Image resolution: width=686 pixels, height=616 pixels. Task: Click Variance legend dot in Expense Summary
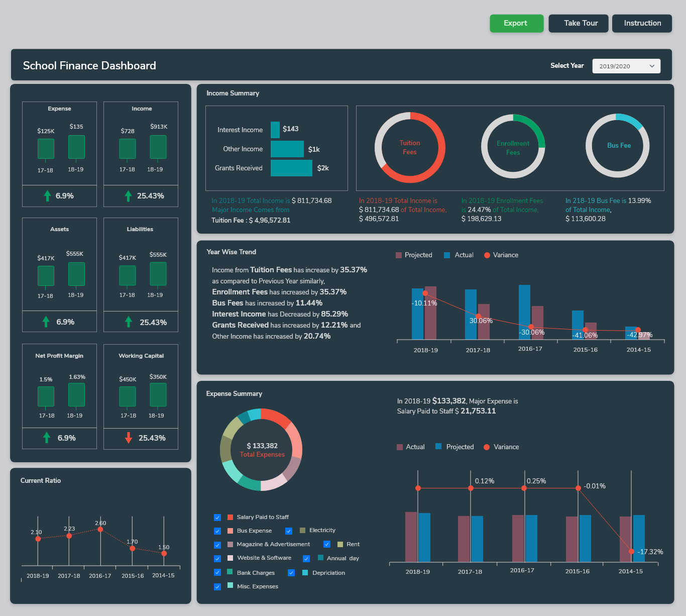(487, 447)
